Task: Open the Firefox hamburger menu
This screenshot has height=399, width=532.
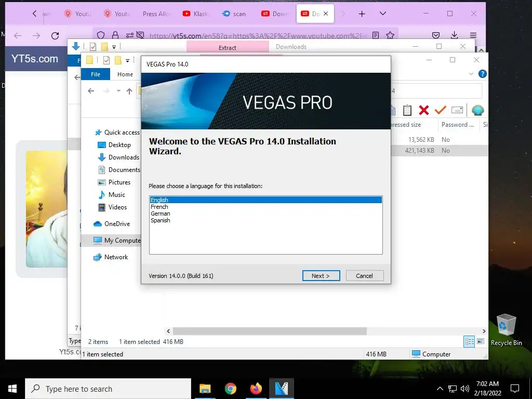Action: (473, 35)
